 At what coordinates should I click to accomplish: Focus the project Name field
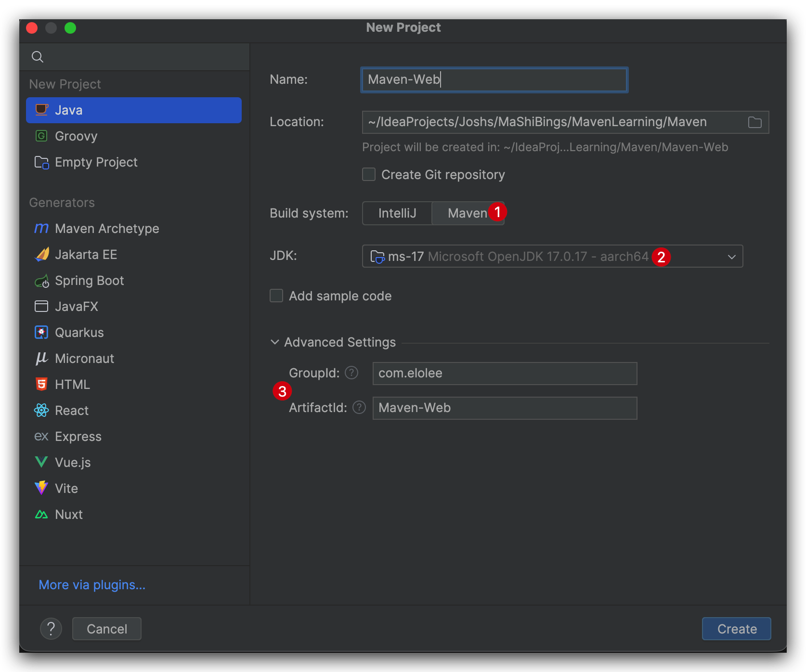pos(494,80)
